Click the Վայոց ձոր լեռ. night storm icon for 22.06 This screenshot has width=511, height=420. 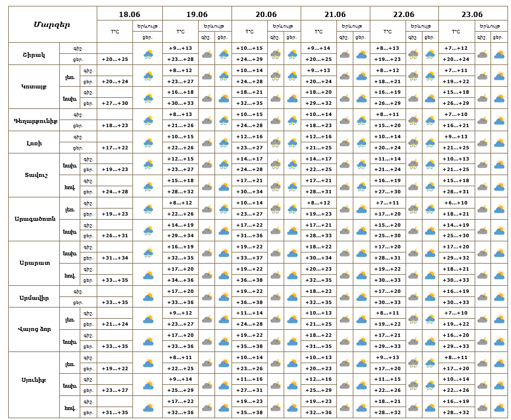tap(414, 319)
